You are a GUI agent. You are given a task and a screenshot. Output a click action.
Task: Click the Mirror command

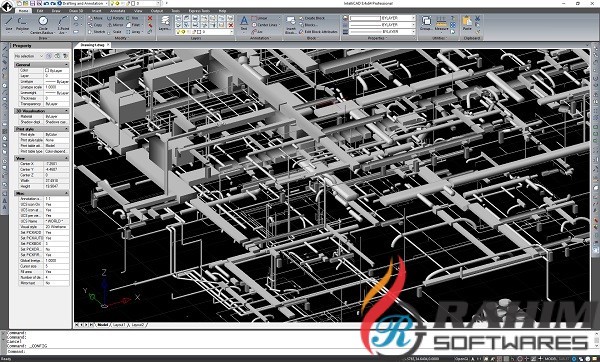(116, 25)
